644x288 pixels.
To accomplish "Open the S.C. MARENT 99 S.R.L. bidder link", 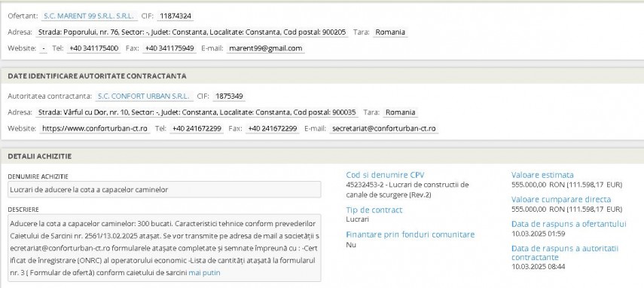I will tap(89, 17).
